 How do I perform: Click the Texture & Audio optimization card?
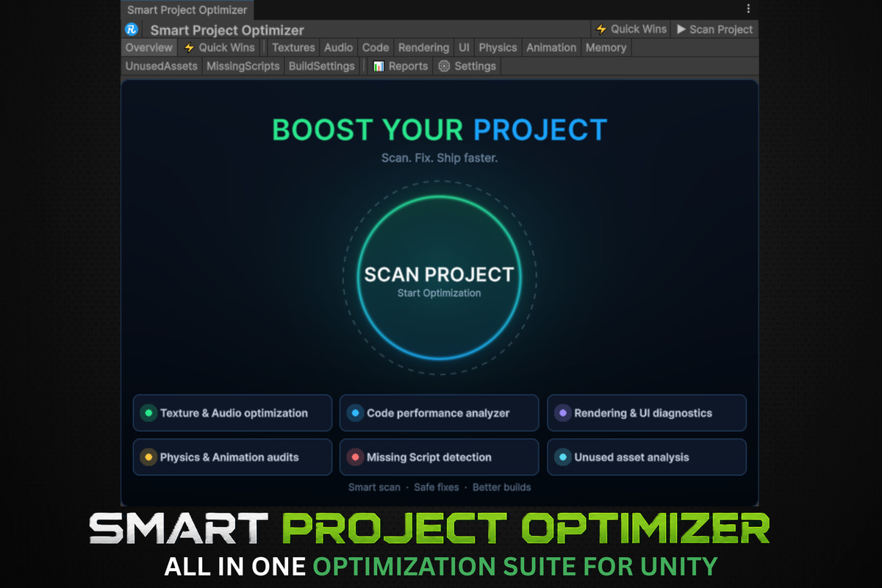232,413
